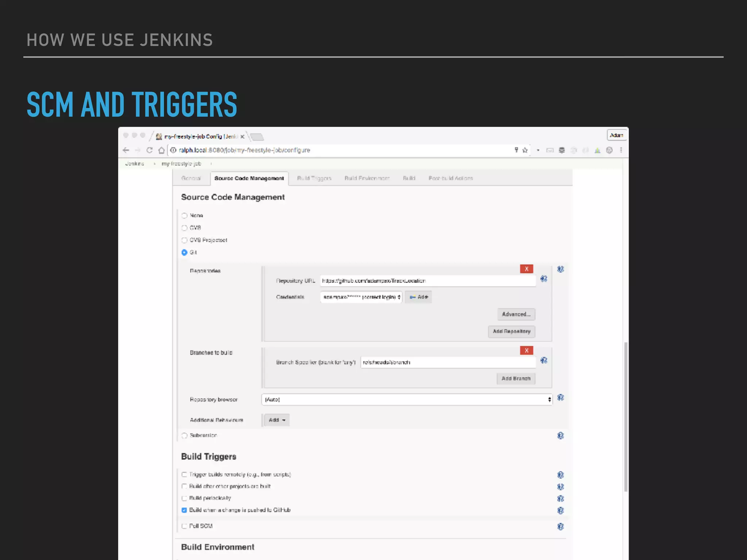Click the help icon next to Repositories
The image size is (747, 560).
(x=561, y=269)
